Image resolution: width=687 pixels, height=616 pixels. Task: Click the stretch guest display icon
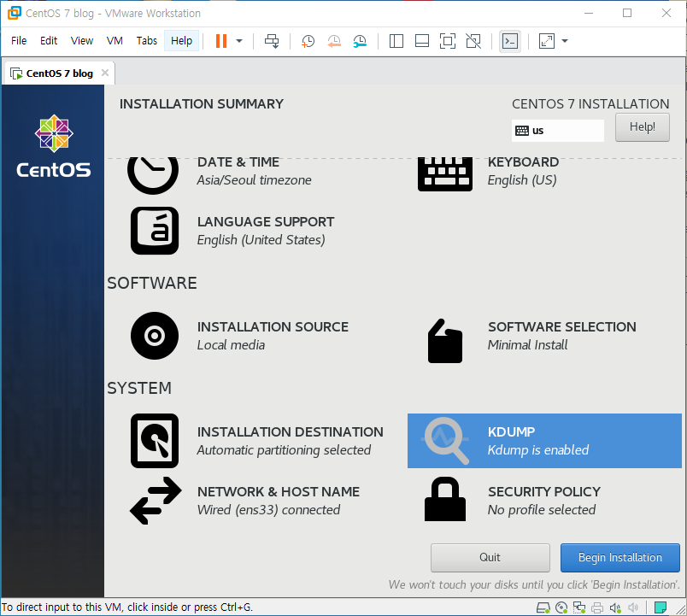click(x=546, y=41)
